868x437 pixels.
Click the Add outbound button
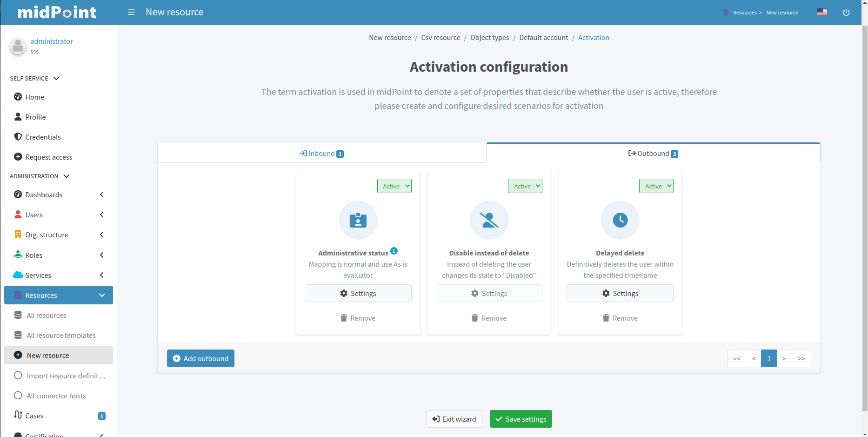pos(200,358)
